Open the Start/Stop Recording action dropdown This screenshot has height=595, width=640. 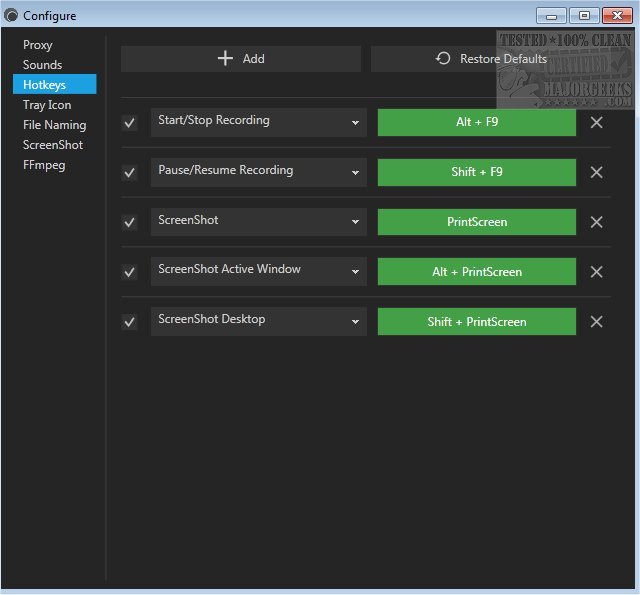click(x=259, y=122)
